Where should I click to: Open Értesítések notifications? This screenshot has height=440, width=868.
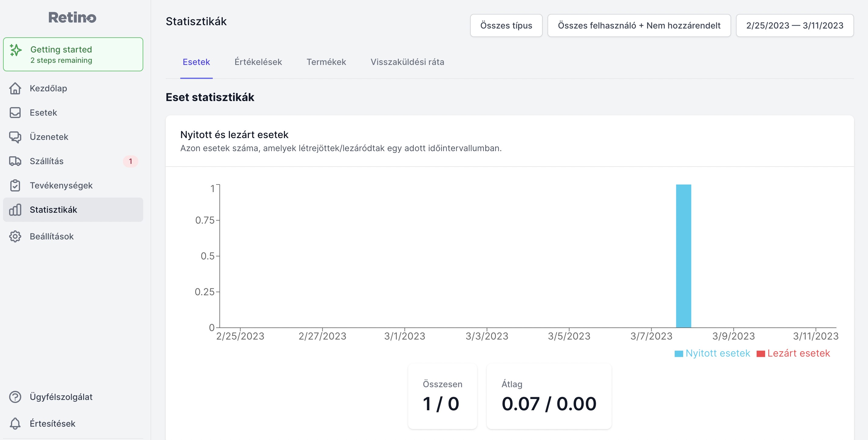(73, 424)
